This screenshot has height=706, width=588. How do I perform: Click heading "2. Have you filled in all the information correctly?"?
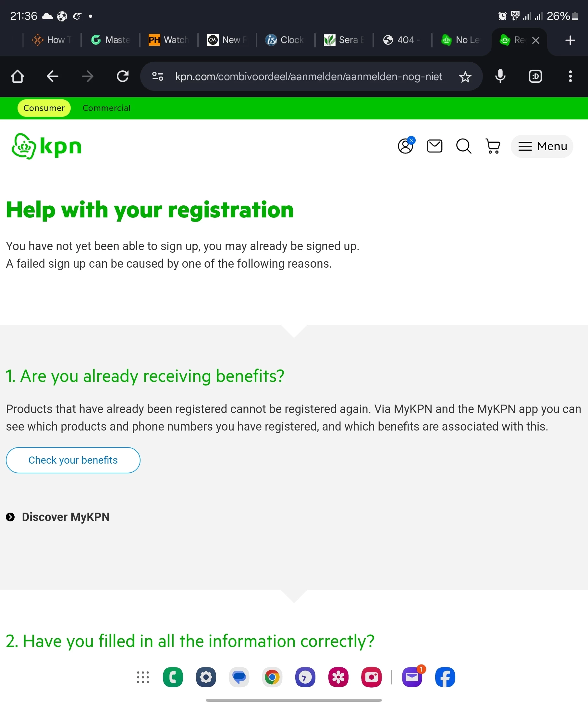pyautogui.click(x=190, y=641)
